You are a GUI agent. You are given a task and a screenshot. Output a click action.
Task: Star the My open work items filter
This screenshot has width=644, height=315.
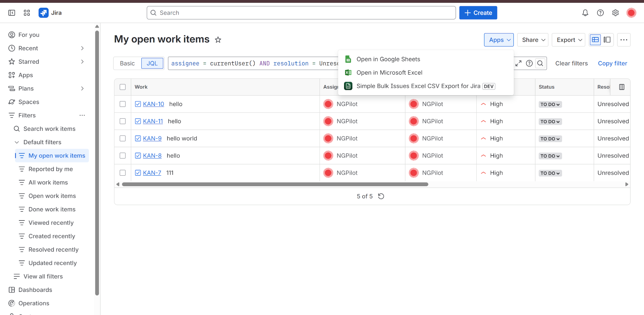(x=218, y=40)
